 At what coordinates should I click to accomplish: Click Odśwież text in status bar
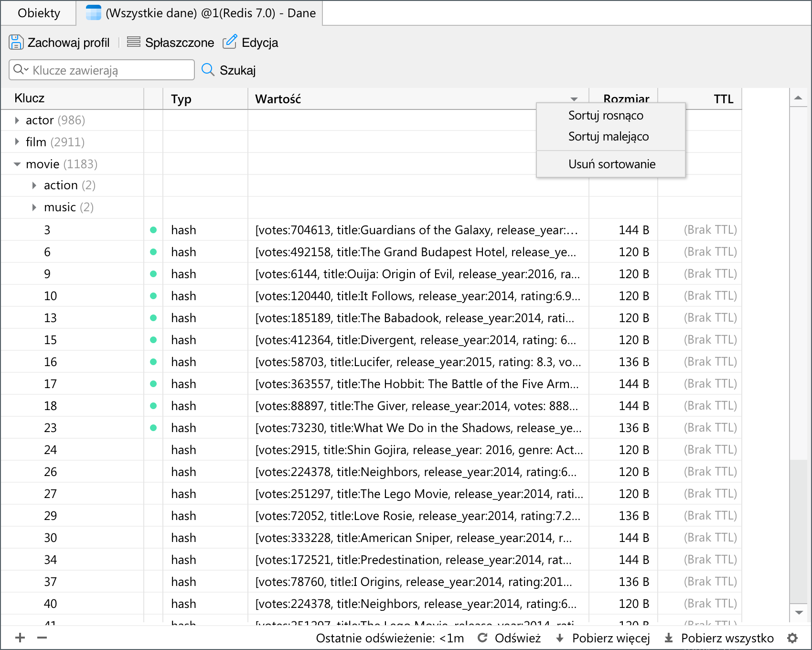coord(518,638)
